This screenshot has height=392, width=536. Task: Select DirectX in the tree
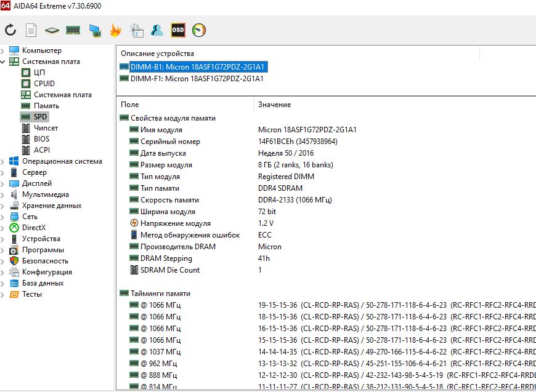[x=34, y=228]
